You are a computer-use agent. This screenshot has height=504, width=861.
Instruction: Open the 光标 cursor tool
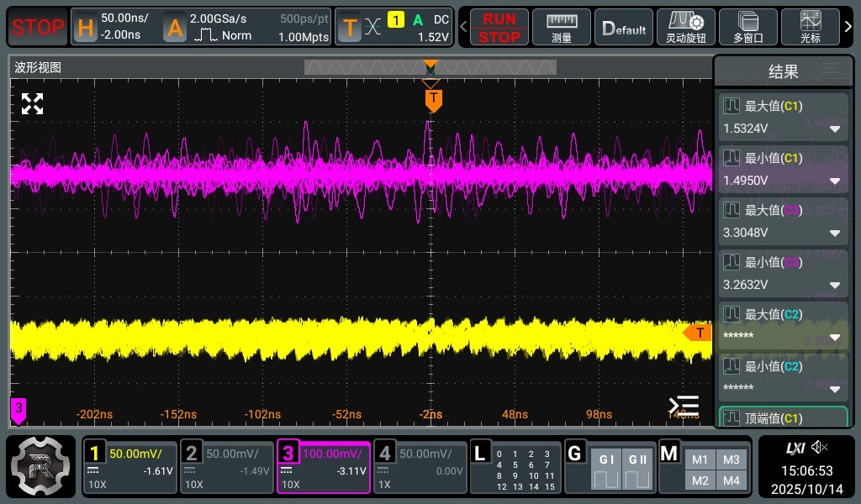[x=811, y=27]
